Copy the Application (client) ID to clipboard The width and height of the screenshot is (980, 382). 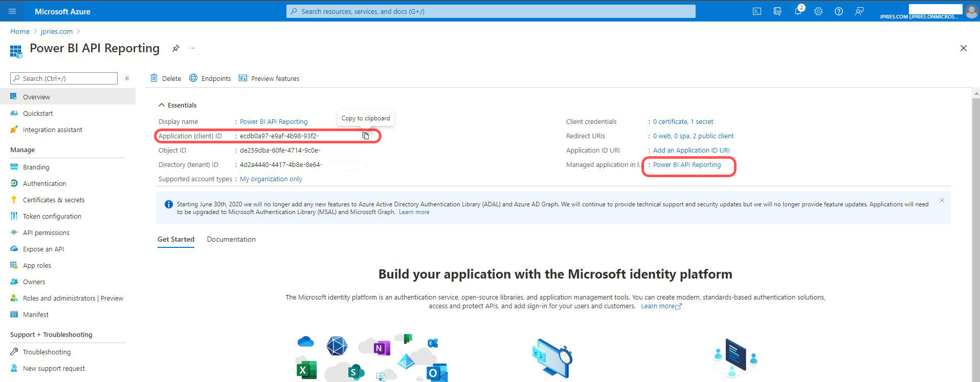pyautogui.click(x=366, y=136)
